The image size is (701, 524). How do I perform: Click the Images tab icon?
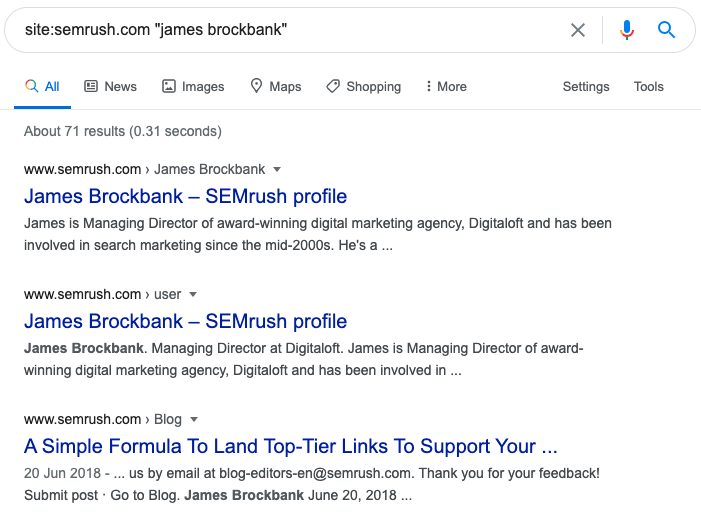pos(169,87)
